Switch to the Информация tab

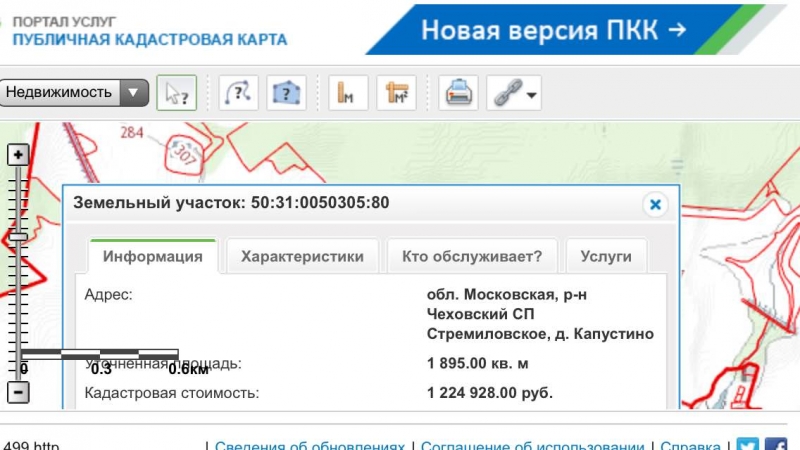click(153, 256)
